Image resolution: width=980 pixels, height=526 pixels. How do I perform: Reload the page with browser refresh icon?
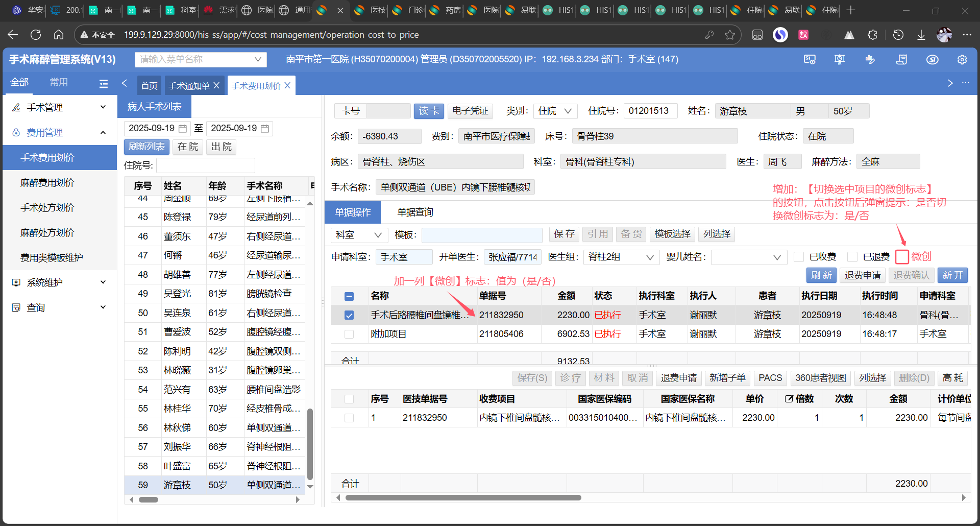(x=36, y=35)
